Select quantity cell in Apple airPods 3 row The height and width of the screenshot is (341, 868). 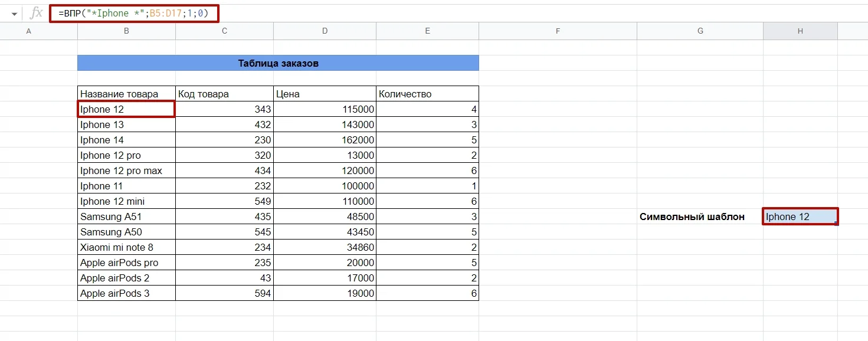pos(427,293)
